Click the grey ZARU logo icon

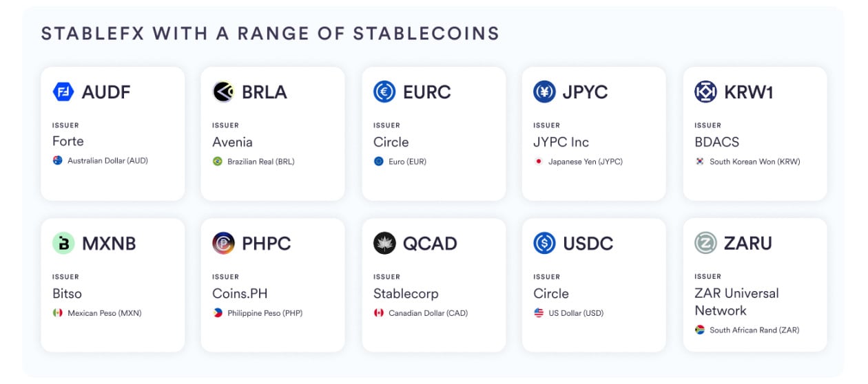pyautogui.click(x=705, y=243)
